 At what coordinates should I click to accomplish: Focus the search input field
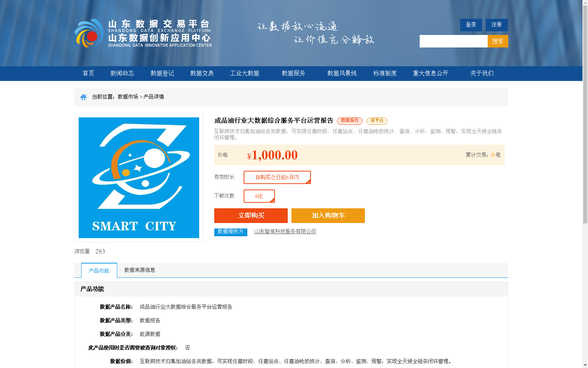click(x=453, y=41)
